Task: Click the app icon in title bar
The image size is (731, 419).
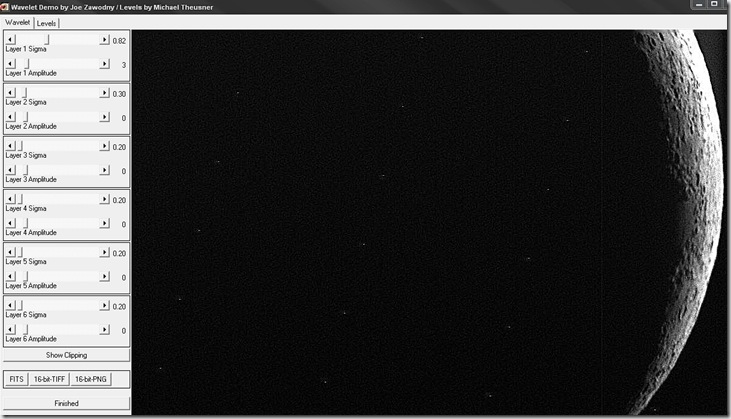Action: coord(5,7)
